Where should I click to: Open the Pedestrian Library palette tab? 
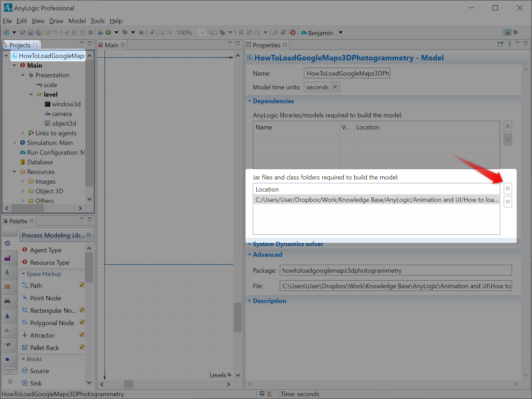[x=7, y=272]
